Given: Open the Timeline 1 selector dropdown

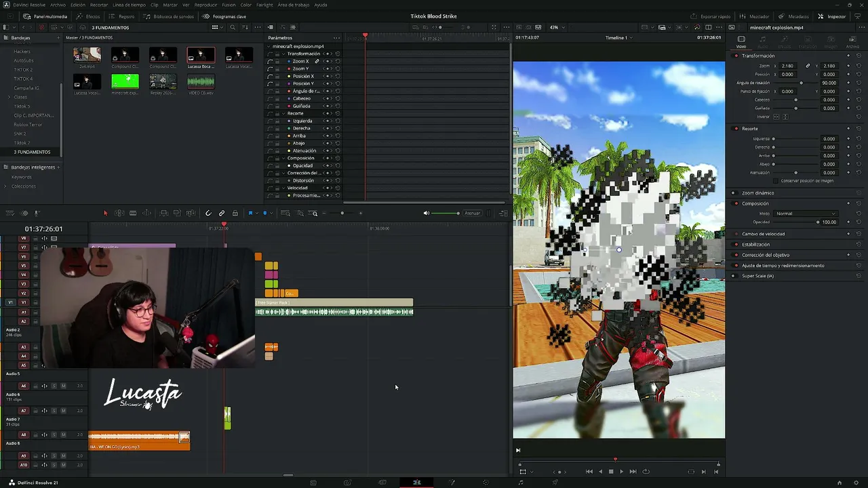Looking at the screenshot, I should tap(619, 38).
